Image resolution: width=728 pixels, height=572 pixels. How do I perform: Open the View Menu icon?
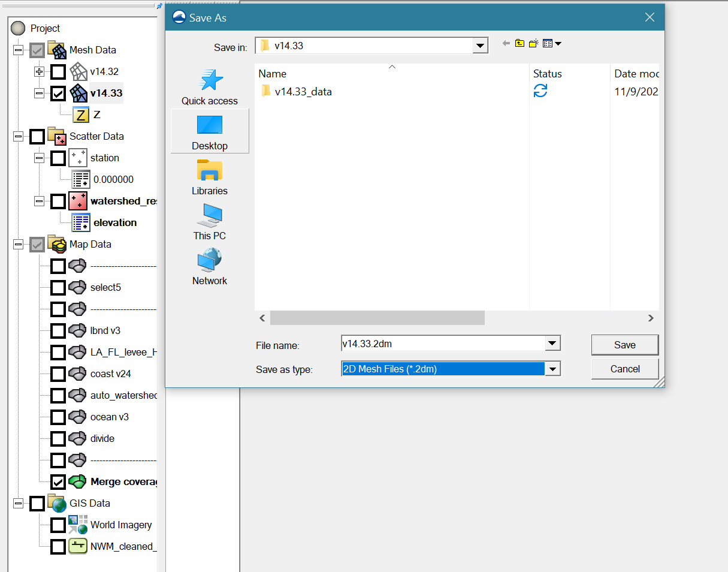click(551, 43)
